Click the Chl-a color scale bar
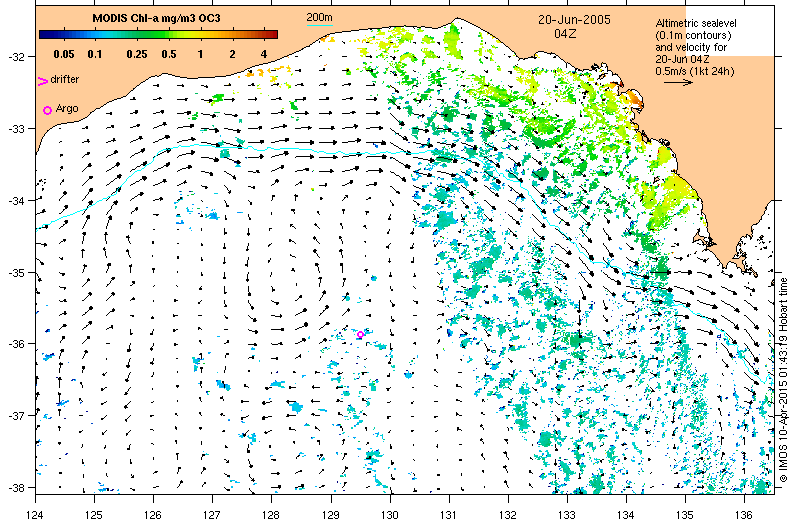This screenshot has height=520, width=800. 159,35
